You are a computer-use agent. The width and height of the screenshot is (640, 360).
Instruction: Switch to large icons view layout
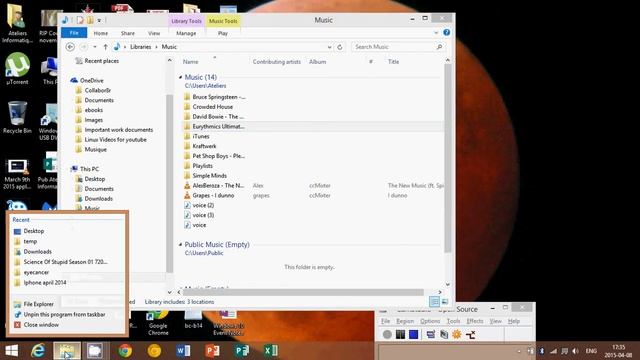click(x=445, y=302)
